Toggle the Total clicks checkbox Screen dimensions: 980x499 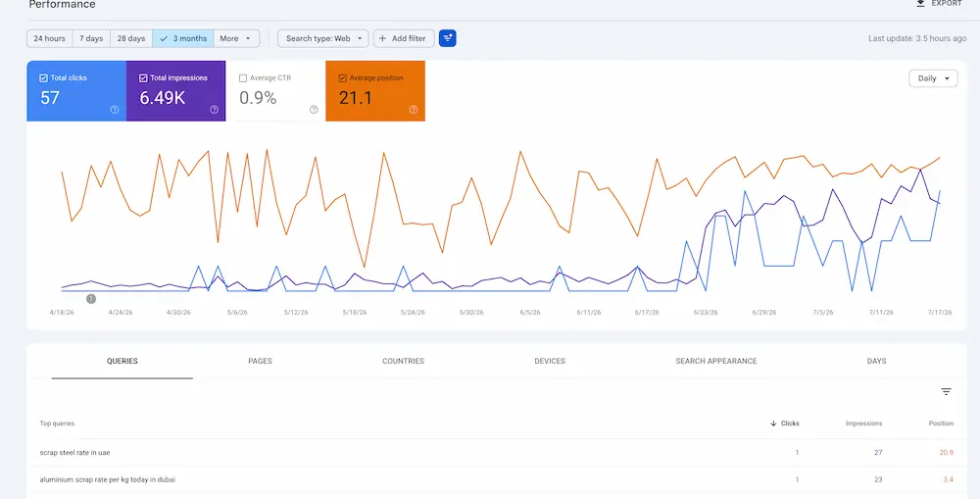[44, 78]
